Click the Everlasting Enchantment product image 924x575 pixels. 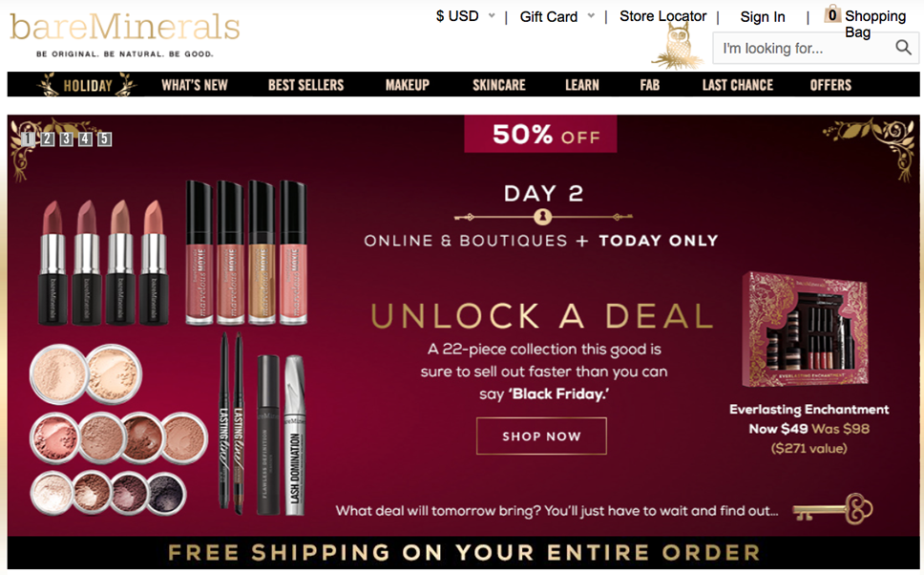805,330
